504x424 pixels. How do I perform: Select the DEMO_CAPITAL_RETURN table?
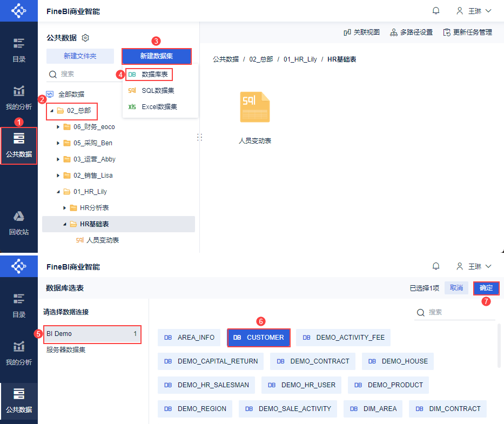point(211,361)
